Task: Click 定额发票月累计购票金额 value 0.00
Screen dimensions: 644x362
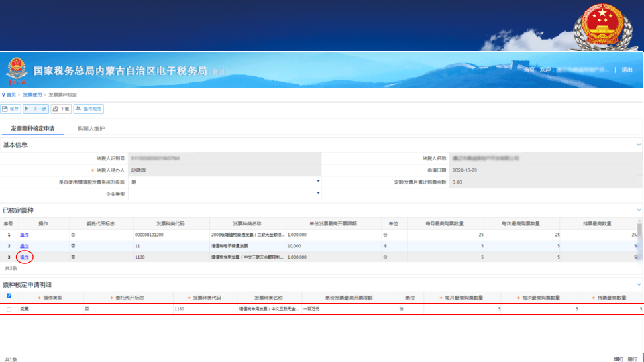Action: tap(545, 182)
